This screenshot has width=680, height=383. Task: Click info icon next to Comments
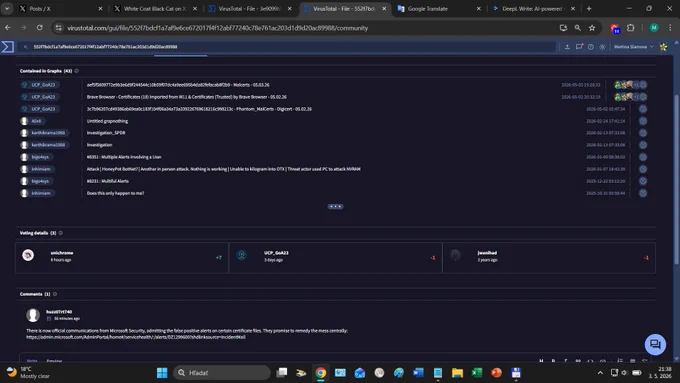click(55, 294)
